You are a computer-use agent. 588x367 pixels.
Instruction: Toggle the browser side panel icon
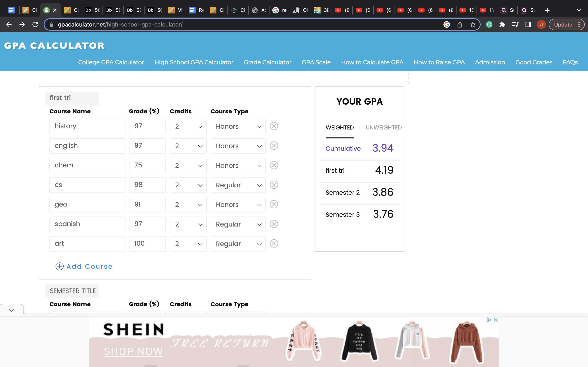(x=528, y=24)
